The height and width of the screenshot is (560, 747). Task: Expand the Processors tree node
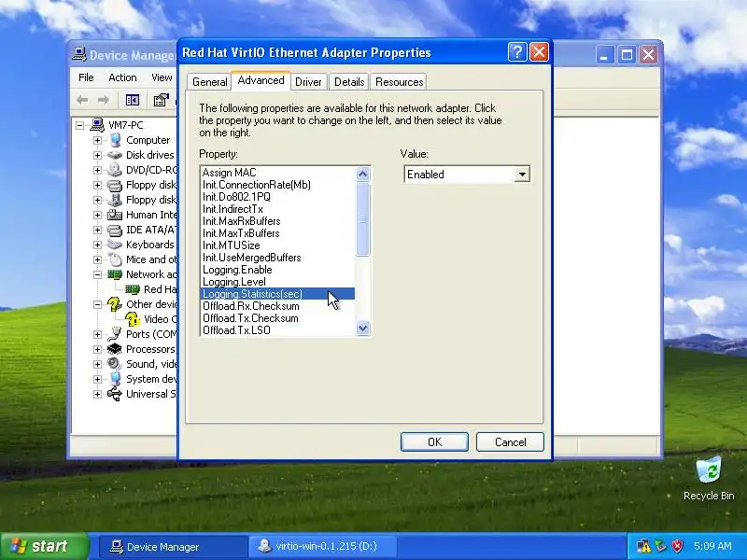[x=97, y=349]
